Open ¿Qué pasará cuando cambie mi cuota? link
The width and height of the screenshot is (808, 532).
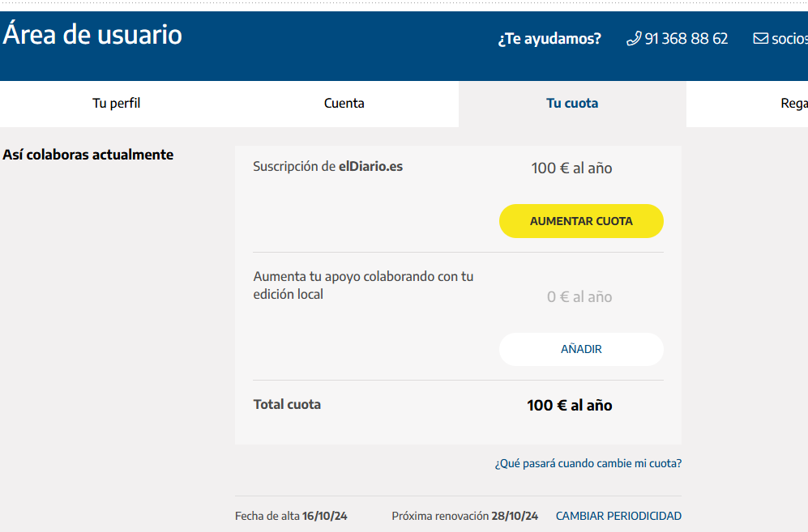point(588,463)
